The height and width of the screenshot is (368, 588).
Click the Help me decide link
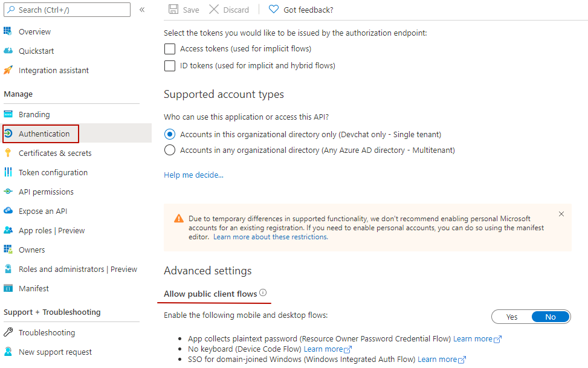click(x=193, y=174)
